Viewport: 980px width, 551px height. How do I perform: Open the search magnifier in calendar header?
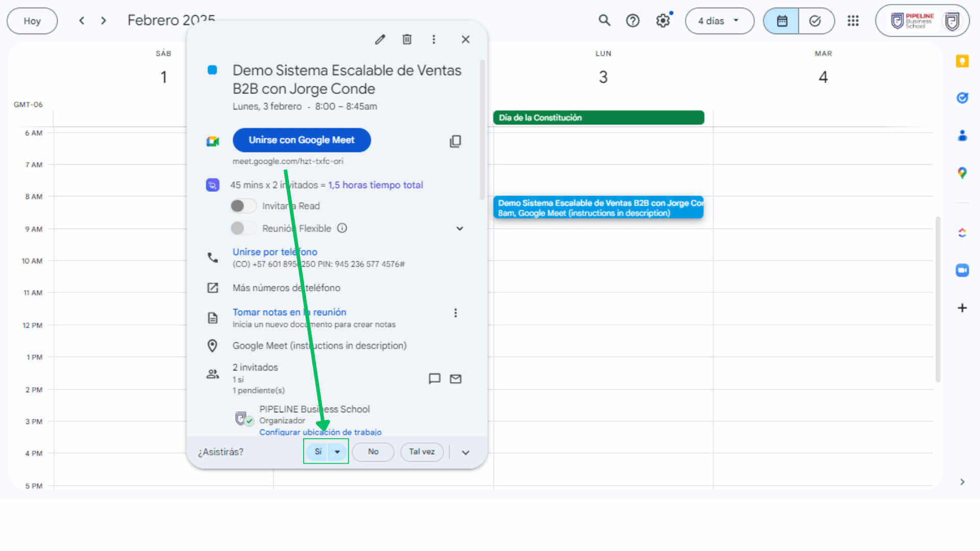[604, 20]
